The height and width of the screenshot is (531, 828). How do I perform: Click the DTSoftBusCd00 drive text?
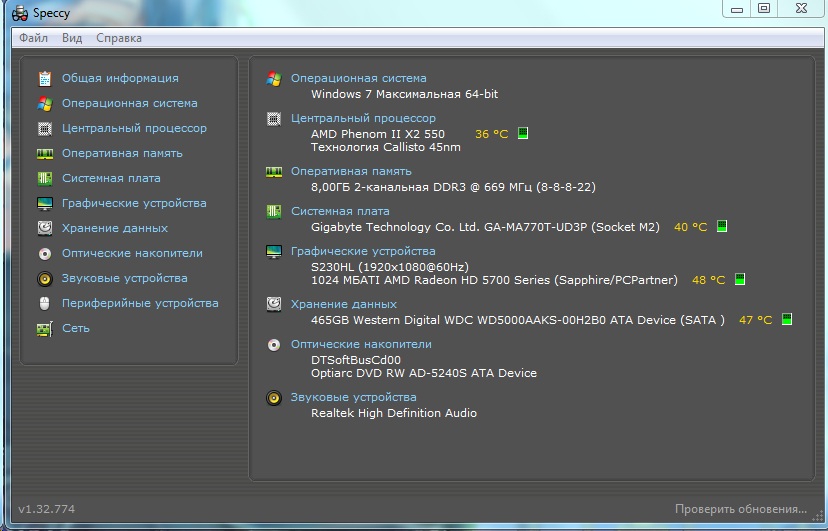(x=356, y=360)
